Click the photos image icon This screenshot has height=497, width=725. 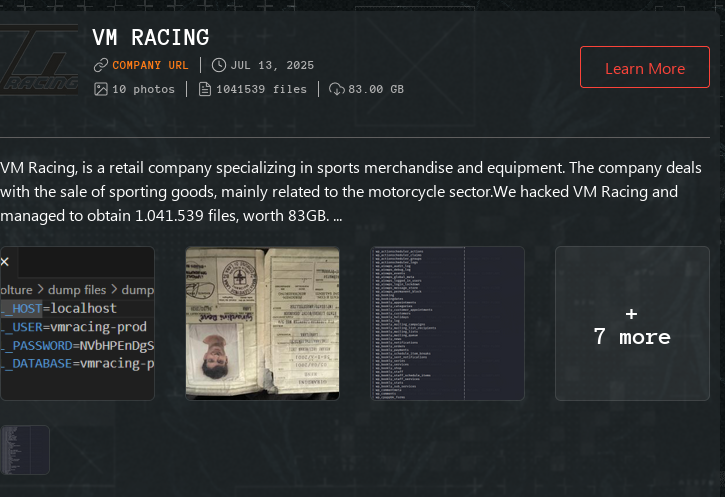101,89
